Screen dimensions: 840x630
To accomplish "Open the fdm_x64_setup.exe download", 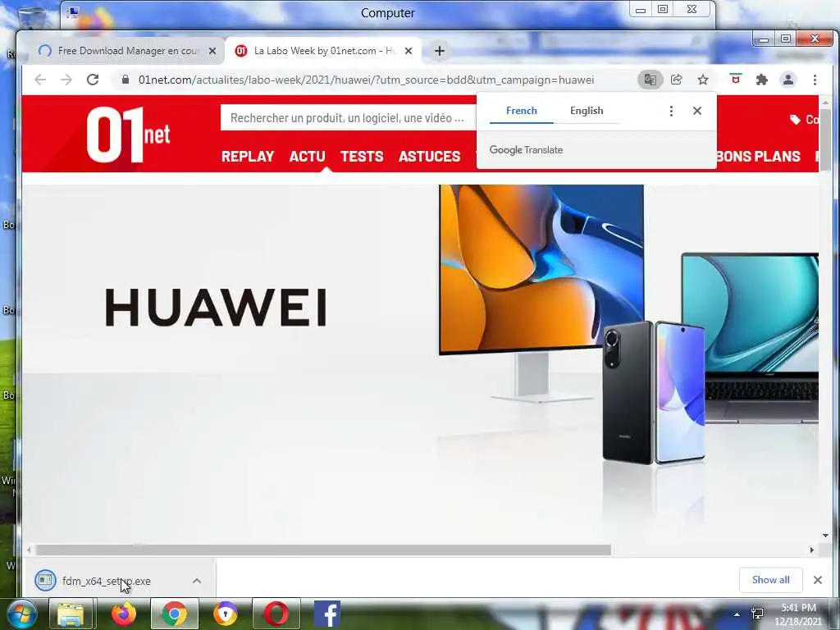I will [x=106, y=581].
